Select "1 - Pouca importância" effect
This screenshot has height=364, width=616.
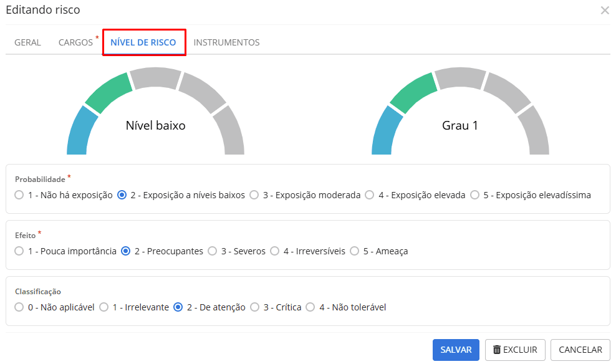click(19, 251)
